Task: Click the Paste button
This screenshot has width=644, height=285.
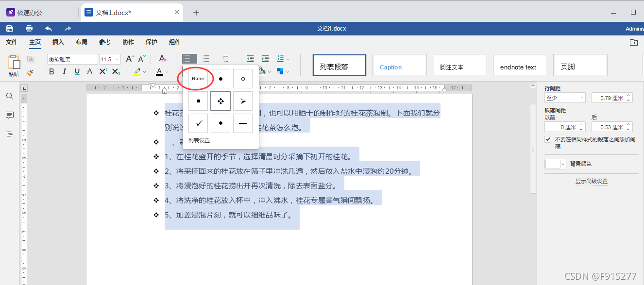Action: tap(14, 66)
